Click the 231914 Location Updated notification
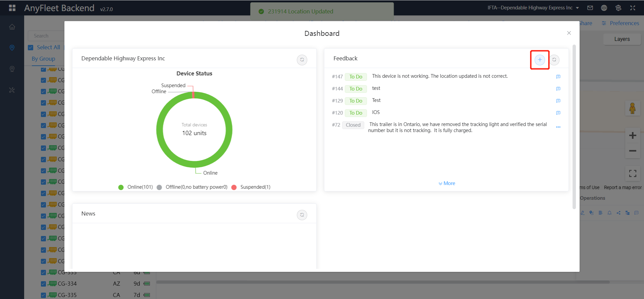Screen dimensions: 644x299 tap(322, 11)
